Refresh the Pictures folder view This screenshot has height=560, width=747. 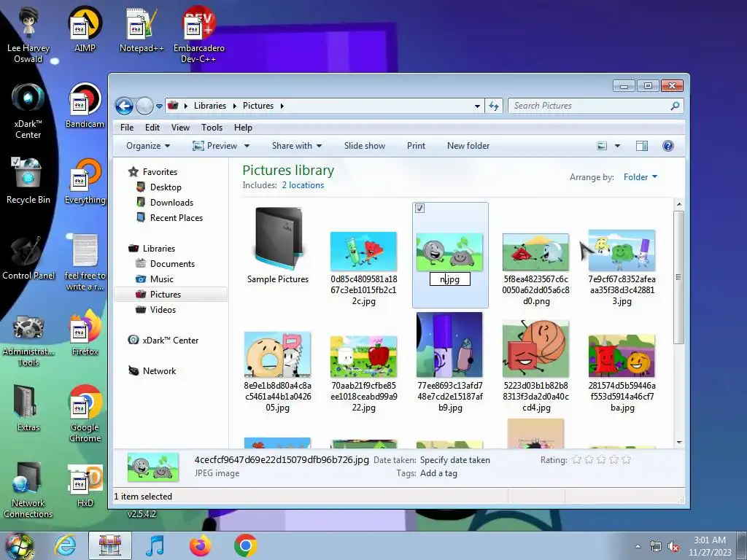coord(494,106)
